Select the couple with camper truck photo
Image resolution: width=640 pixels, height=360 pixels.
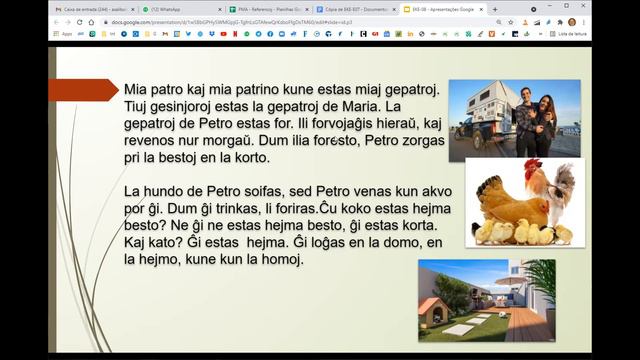[x=515, y=119]
